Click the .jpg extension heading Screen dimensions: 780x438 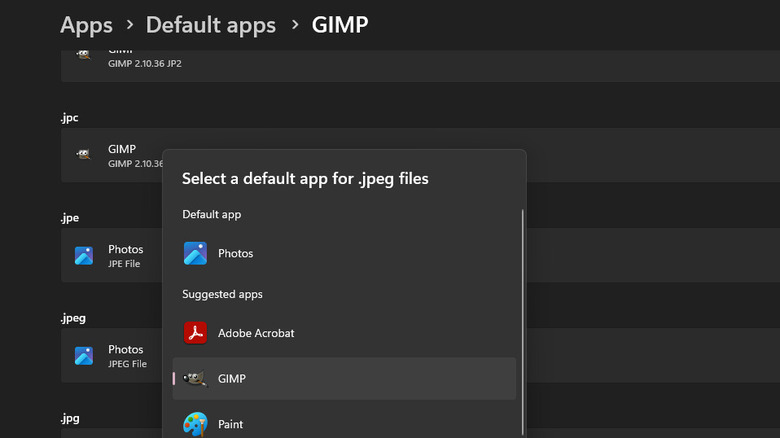click(70, 419)
